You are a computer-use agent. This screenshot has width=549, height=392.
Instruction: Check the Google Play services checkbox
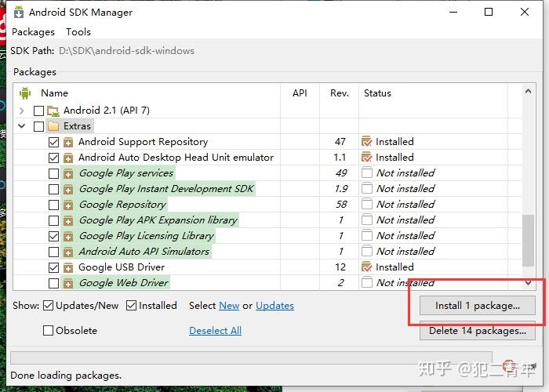click(53, 173)
